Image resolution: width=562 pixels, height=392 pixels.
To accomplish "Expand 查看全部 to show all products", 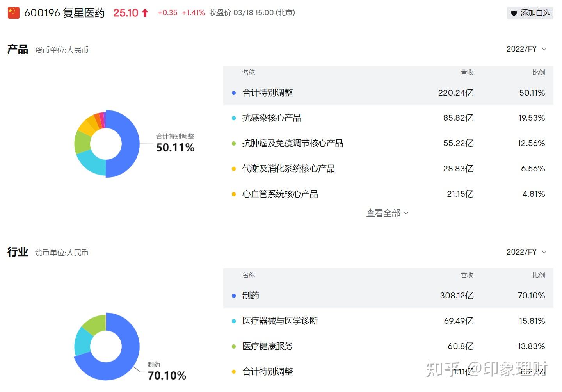I will tap(387, 213).
